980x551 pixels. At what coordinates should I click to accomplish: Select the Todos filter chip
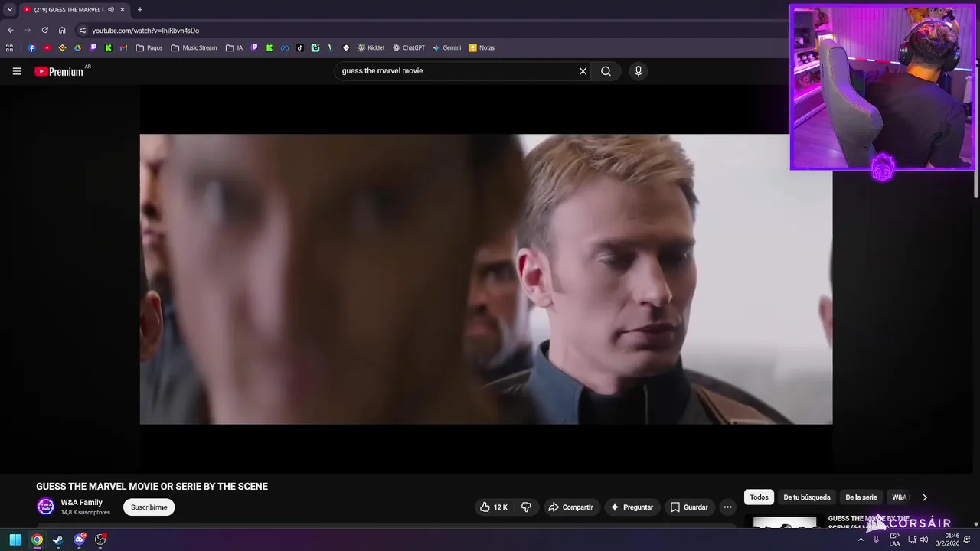759,497
